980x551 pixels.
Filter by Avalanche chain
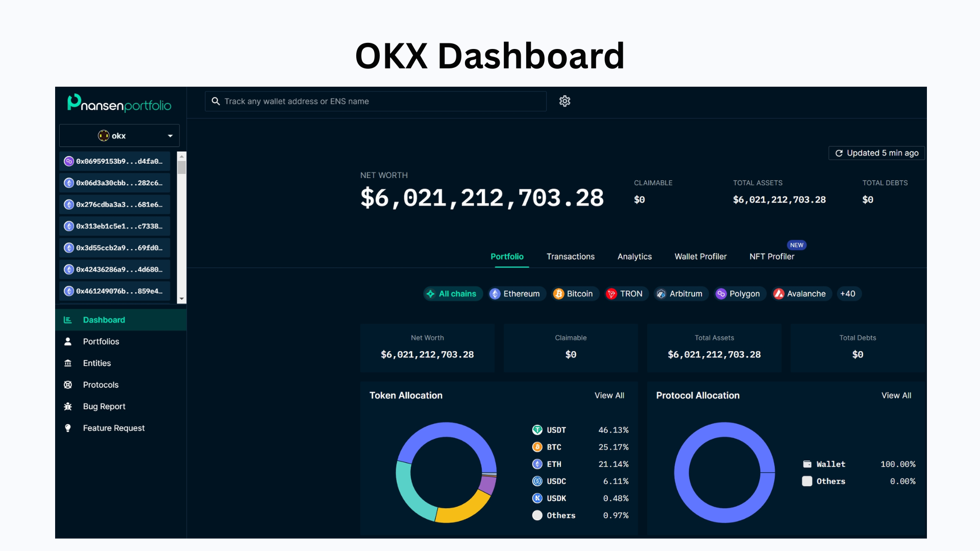[x=801, y=293]
